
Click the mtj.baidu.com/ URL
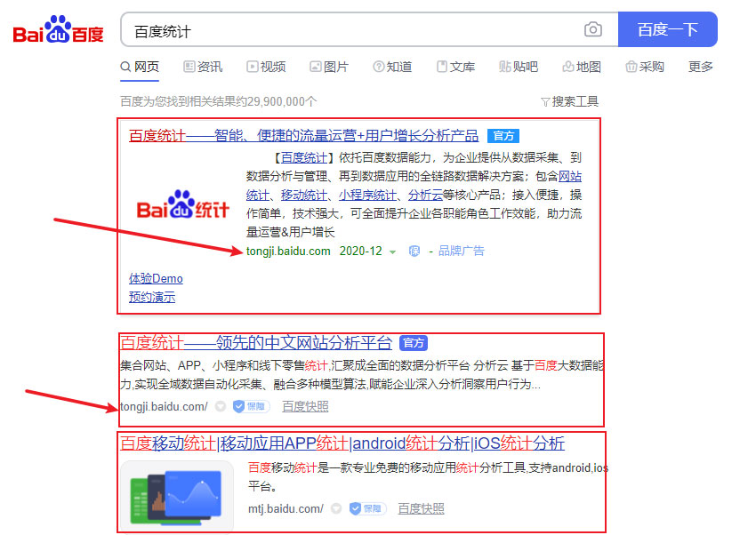click(286, 509)
